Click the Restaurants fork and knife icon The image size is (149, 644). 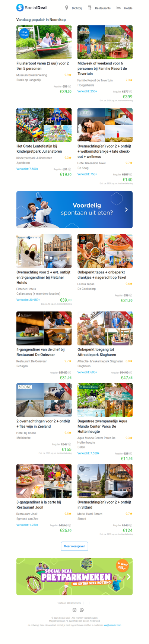pos(90,7)
